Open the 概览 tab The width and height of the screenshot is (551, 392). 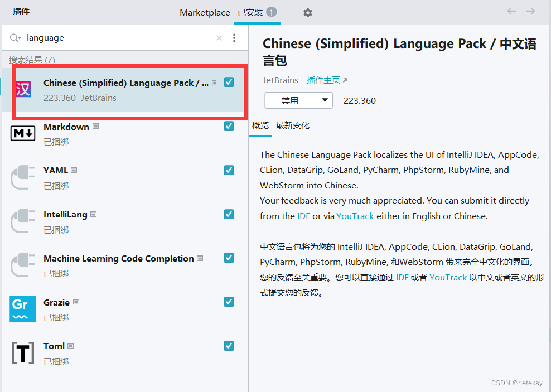(260, 125)
